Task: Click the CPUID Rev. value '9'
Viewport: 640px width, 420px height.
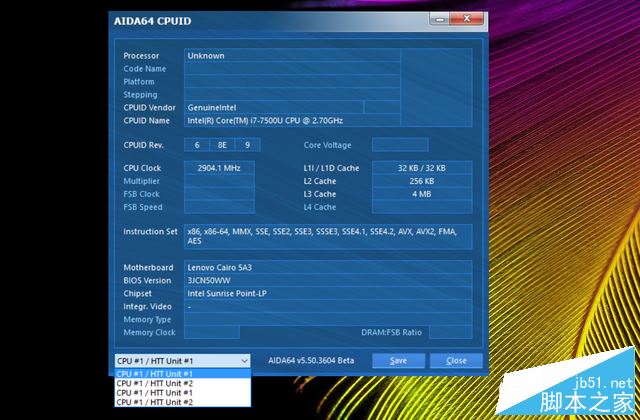Action: [247, 145]
